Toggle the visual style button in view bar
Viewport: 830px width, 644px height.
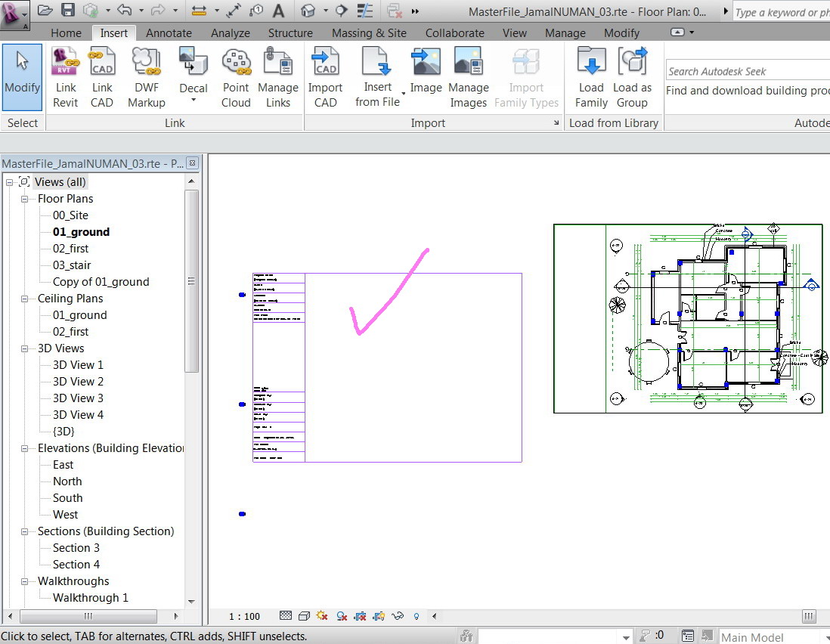click(304, 616)
